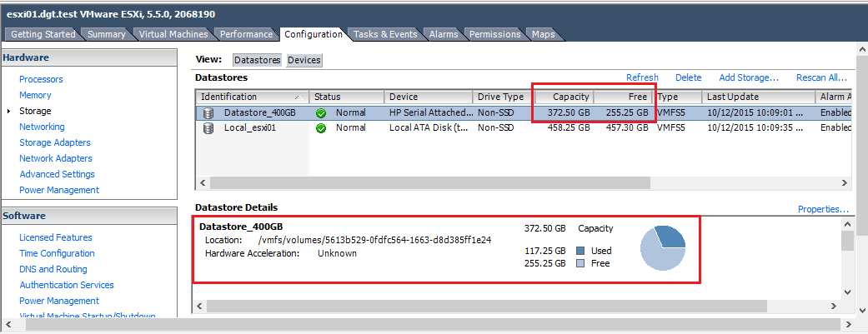The image size is (868, 334).
Task: Open Storage Adapters settings
Action: click(55, 142)
